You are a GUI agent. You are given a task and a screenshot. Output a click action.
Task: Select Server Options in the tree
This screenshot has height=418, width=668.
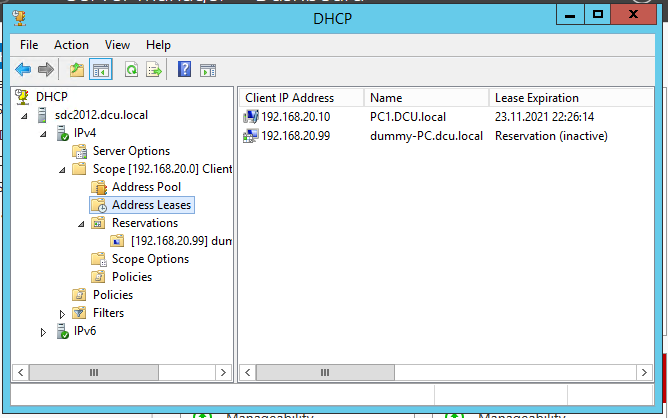[x=131, y=151]
